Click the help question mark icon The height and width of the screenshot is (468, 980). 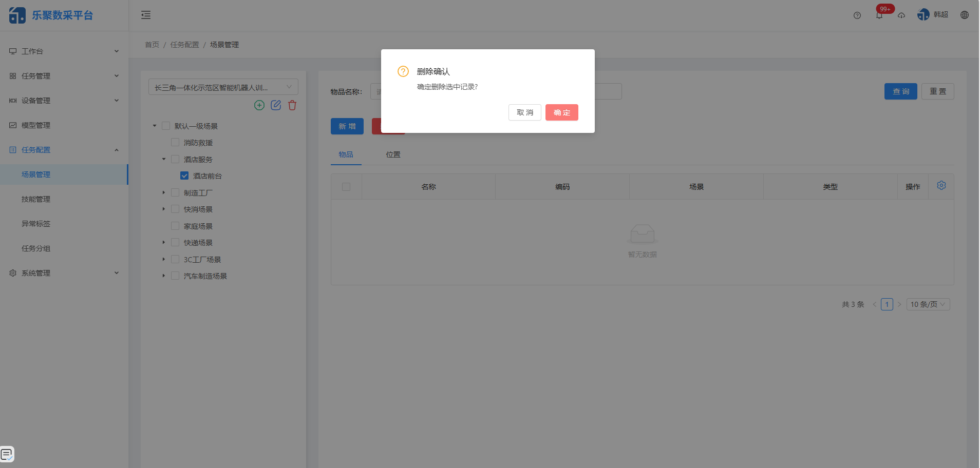(x=857, y=15)
